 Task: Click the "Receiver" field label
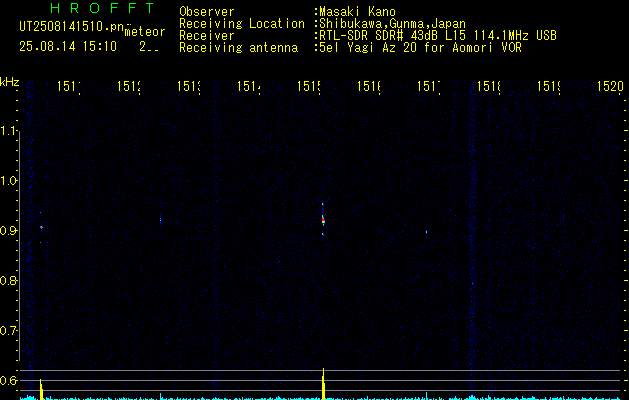pyautogui.click(x=207, y=36)
